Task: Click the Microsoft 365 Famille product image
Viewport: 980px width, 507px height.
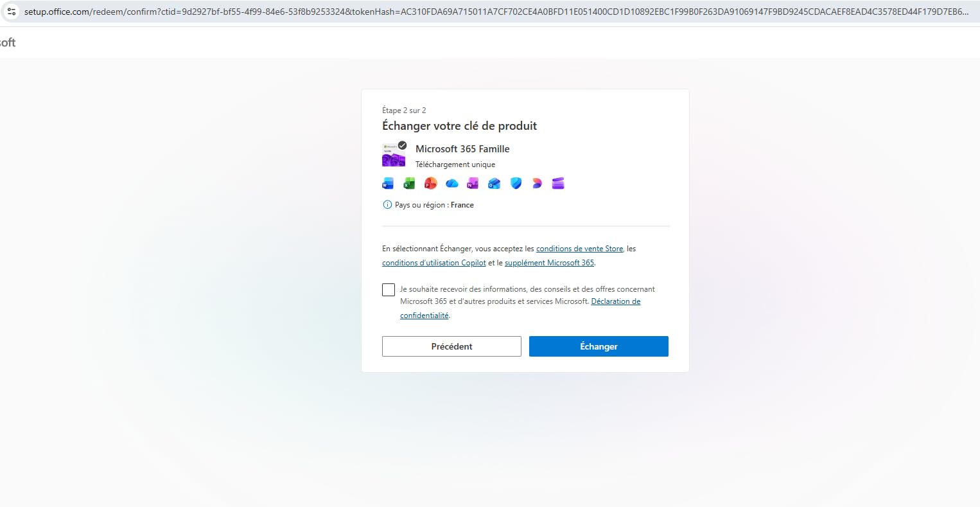Action: pyautogui.click(x=394, y=155)
